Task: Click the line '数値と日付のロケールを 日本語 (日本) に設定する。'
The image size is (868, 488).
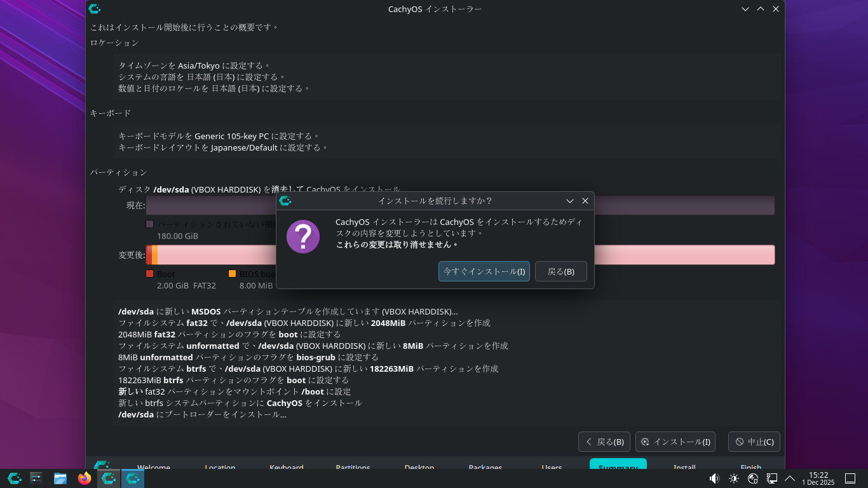Action: 214,88
